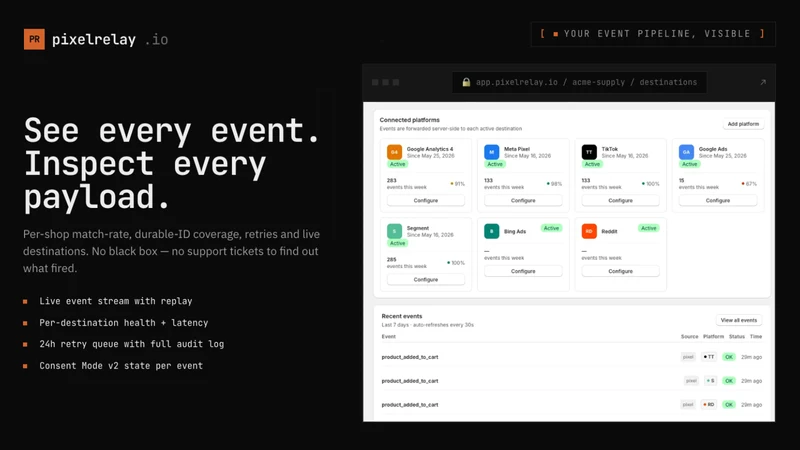The width and height of the screenshot is (800, 450).
Task: Click Add platform button
Action: click(x=743, y=124)
